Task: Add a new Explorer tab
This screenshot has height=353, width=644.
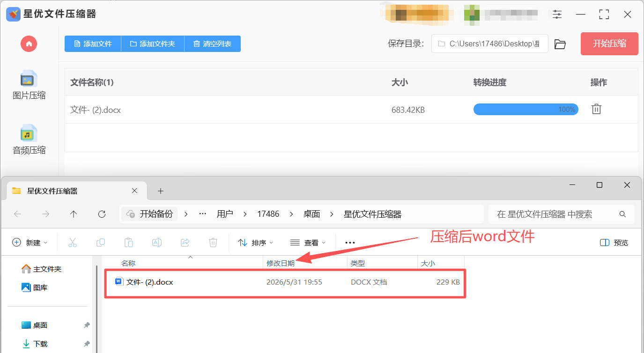Action: point(161,191)
